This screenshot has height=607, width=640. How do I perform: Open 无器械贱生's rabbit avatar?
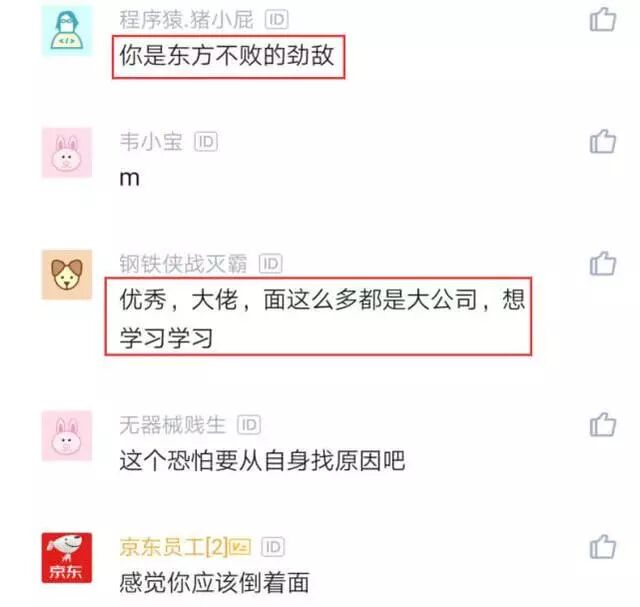tap(67, 436)
